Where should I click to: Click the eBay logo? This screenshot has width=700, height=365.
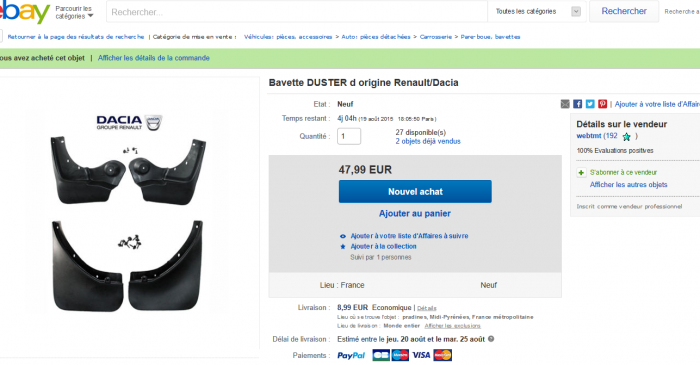click(25, 12)
